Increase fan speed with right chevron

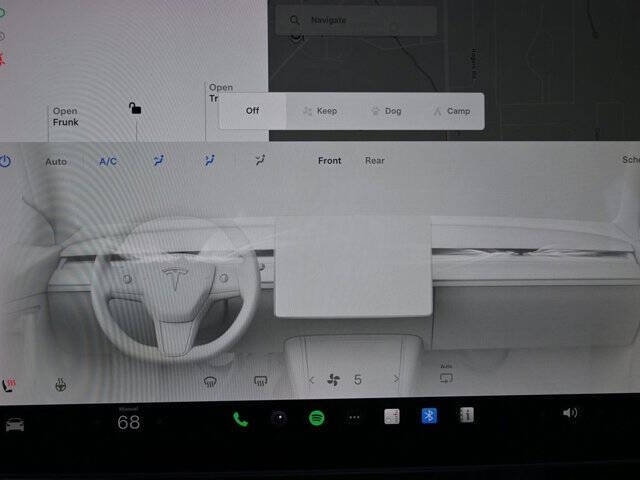click(x=396, y=379)
